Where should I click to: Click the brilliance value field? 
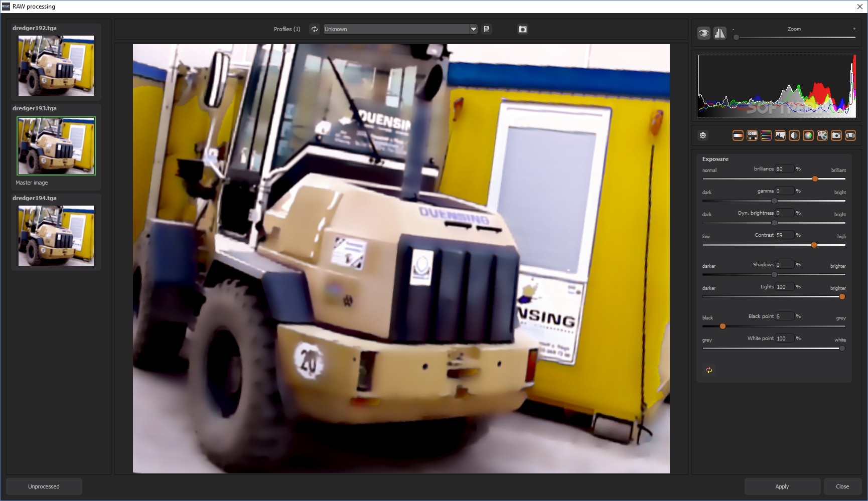(x=784, y=169)
